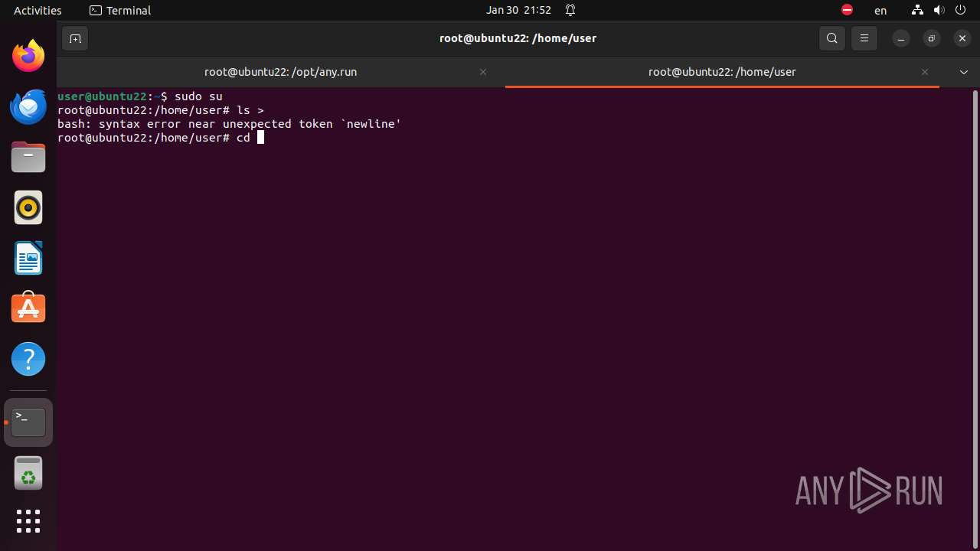The image size is (980, 551).
Task: Click the window title root@ubuntu22: /home/user
Action: tap(518, 38)
